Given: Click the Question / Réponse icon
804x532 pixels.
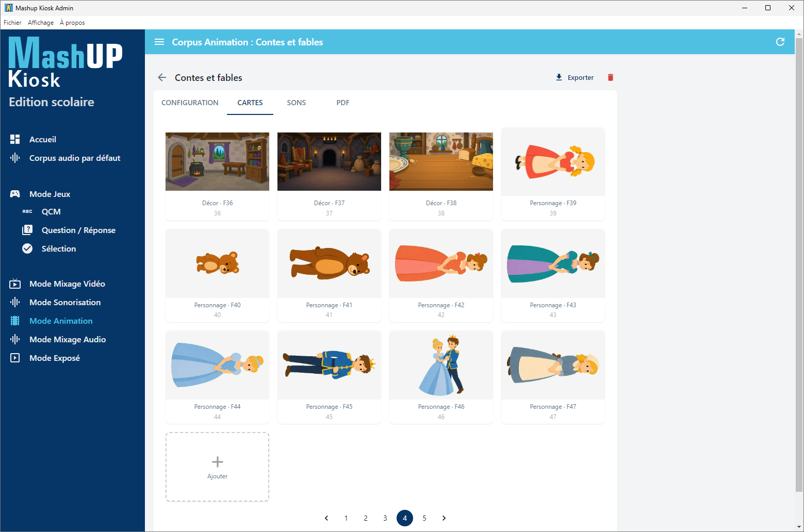Looking at the screenshot, I should [x=27, y=230].
